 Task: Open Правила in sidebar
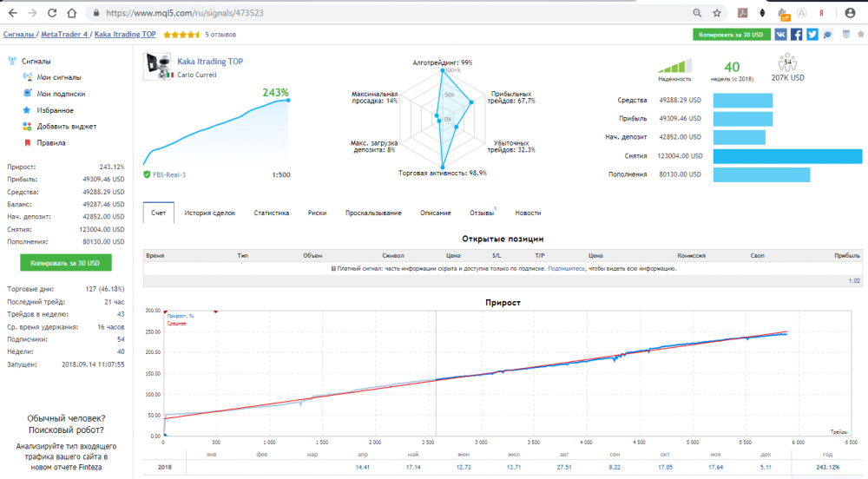point(51,142)
